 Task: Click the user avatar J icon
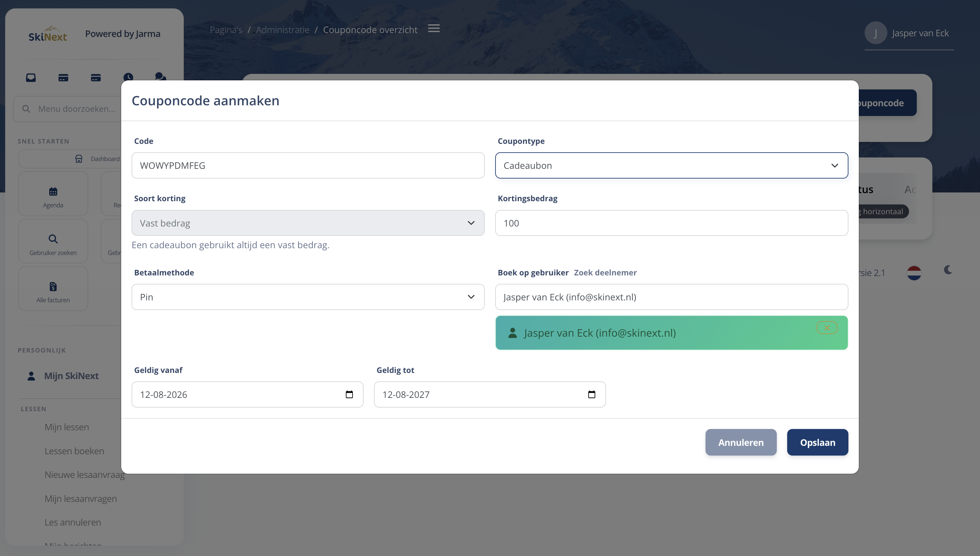(x=876, y=33)
